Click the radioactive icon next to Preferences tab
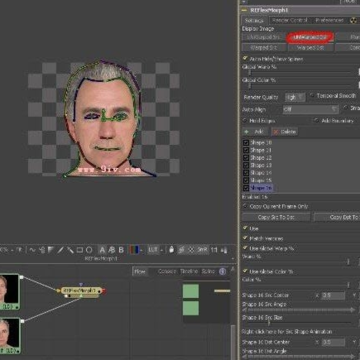The width and height of the screenshot is (360, 360). [x=353, y=20]
